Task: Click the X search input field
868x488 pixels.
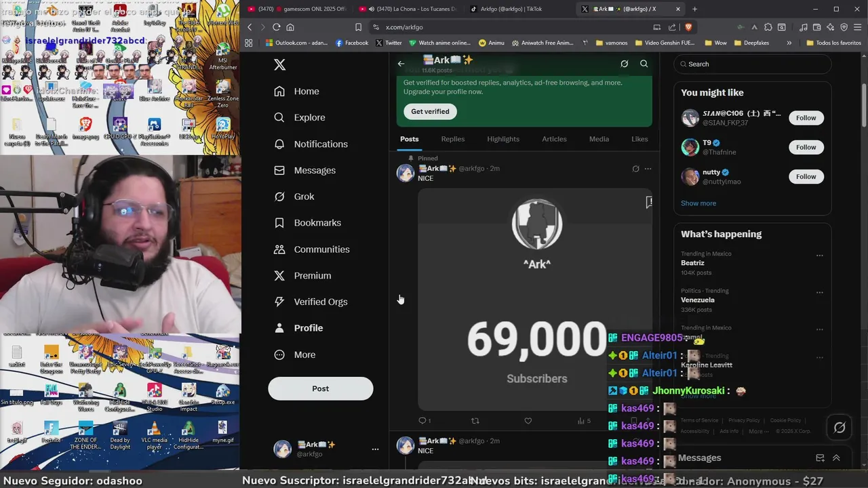Action: tap(752, 64)
